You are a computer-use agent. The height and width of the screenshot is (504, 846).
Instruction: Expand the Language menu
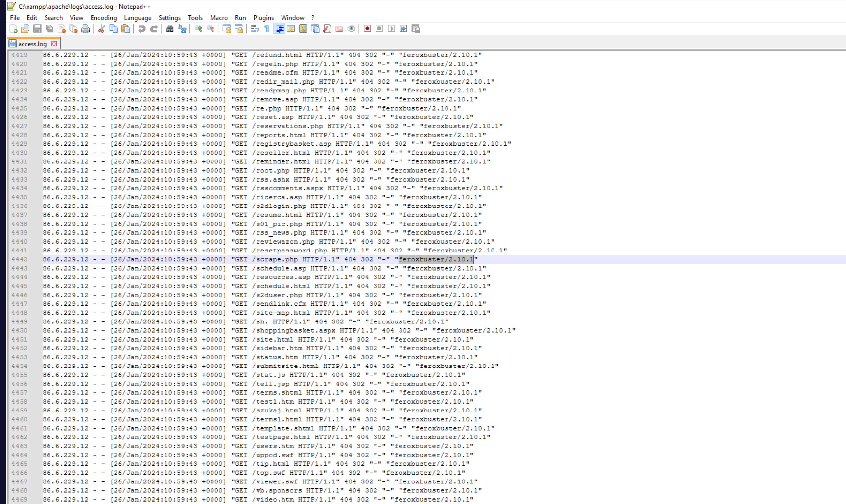138,18
